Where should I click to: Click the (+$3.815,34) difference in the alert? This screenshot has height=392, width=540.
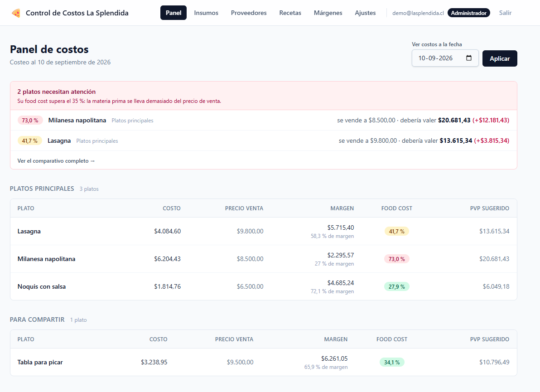pos(492,140)
